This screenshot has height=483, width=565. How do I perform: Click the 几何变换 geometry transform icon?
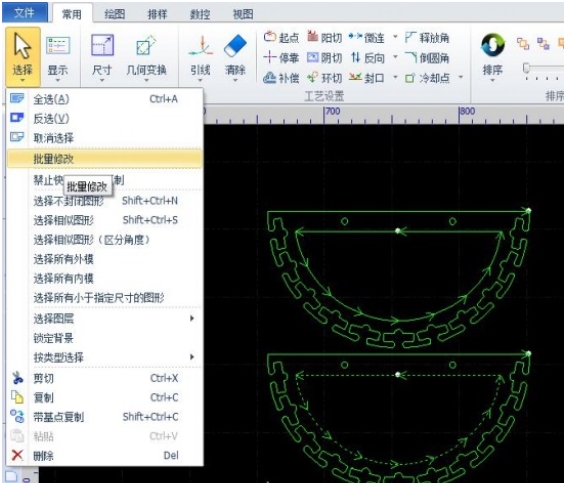[146, 45]
